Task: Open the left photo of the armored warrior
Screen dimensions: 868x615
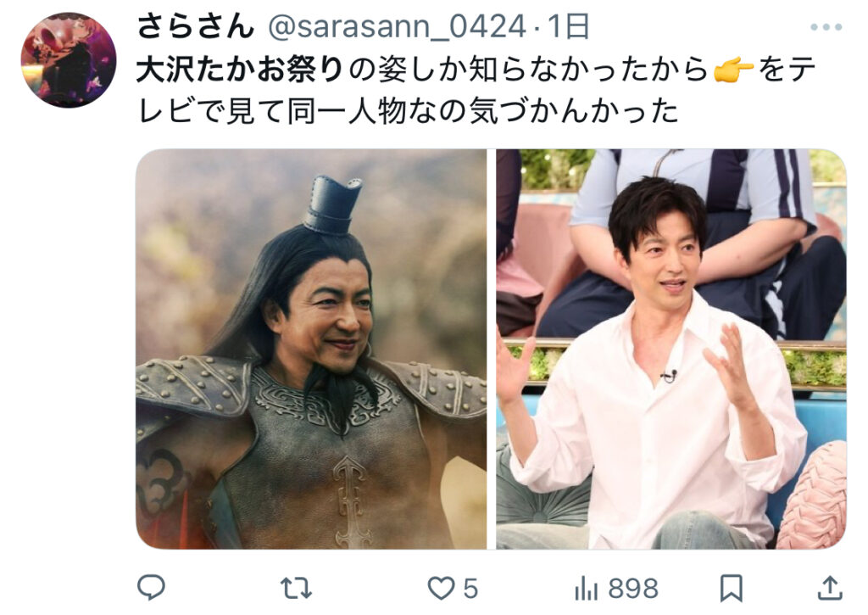Action: pyautogui.click(x=311, y=349)
